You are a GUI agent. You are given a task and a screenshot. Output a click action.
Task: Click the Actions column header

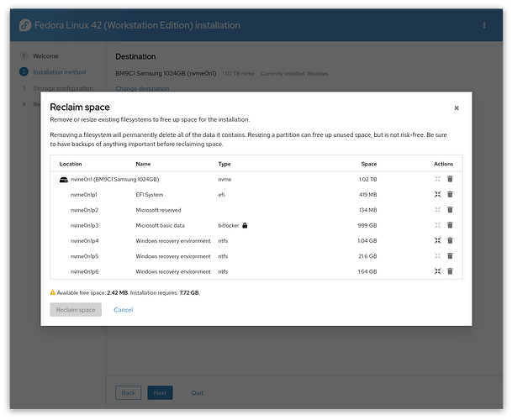tap(443, 164)
